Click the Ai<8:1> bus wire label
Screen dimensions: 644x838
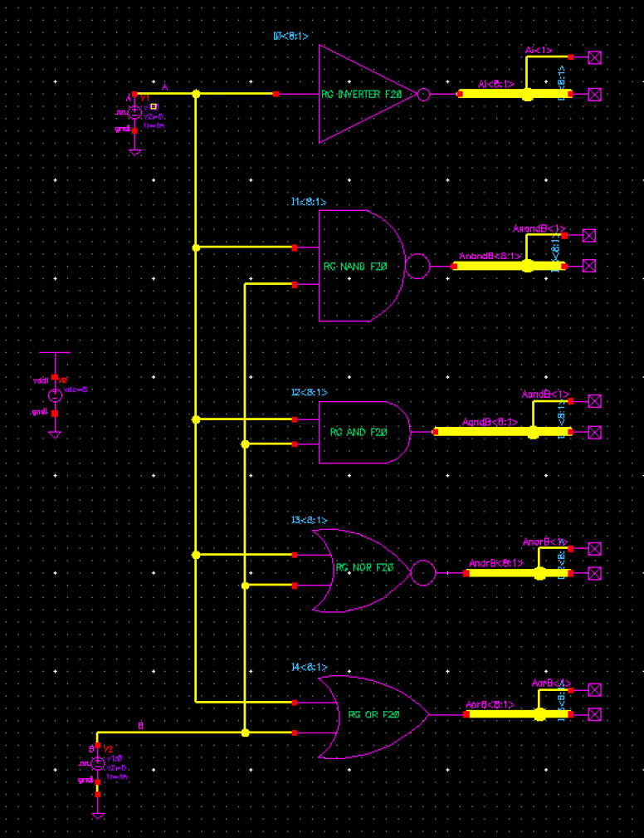point(496,85)
